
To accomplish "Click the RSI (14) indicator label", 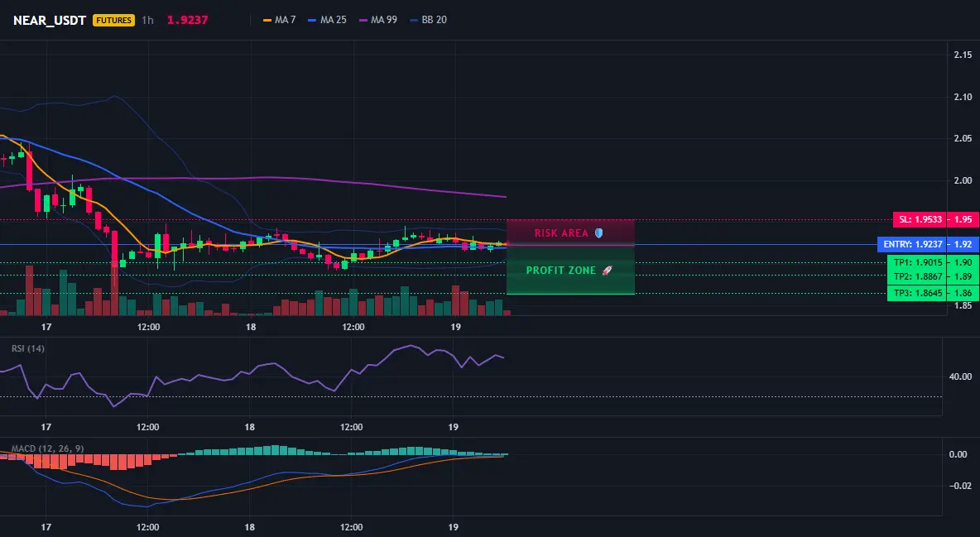I will point(28,348).
